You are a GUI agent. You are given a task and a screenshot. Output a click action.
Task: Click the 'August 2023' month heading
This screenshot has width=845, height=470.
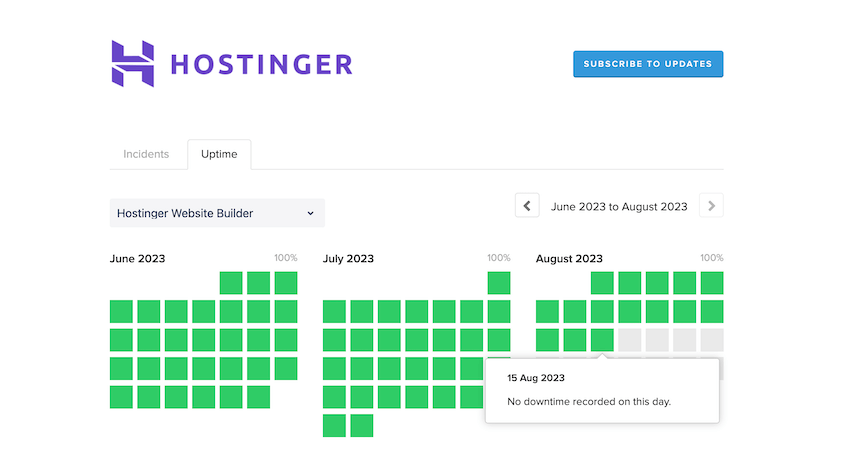[x=569, y=259]
